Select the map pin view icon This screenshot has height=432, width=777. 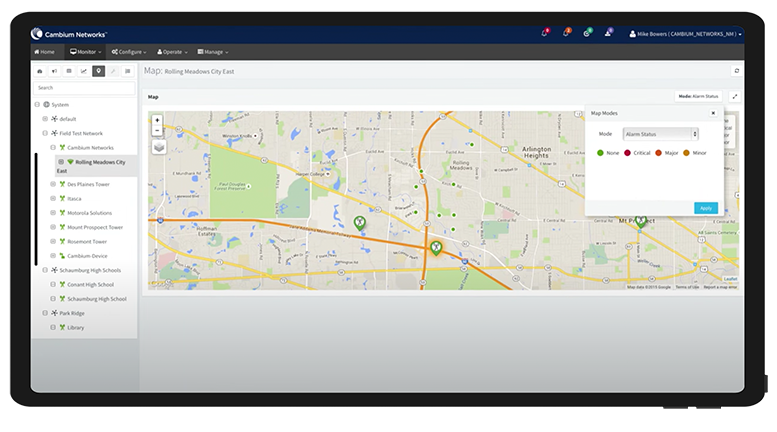[99, 71]
